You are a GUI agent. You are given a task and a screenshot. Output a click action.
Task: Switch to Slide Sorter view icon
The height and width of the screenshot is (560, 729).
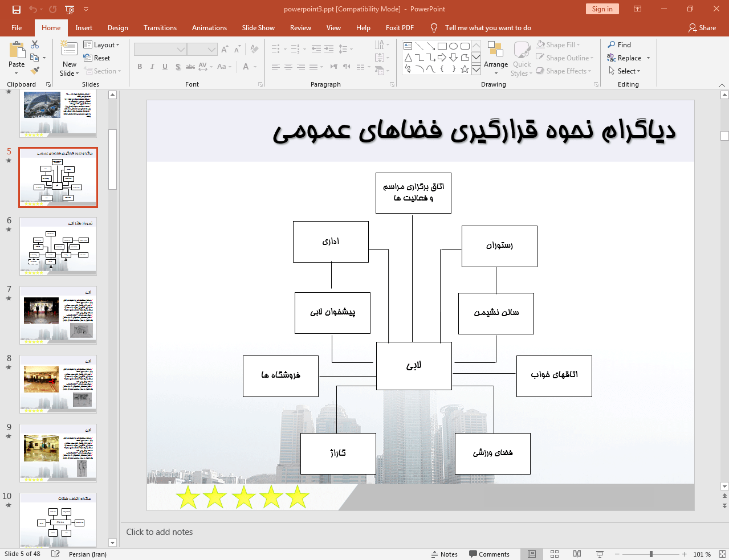[x=555, y=554]
